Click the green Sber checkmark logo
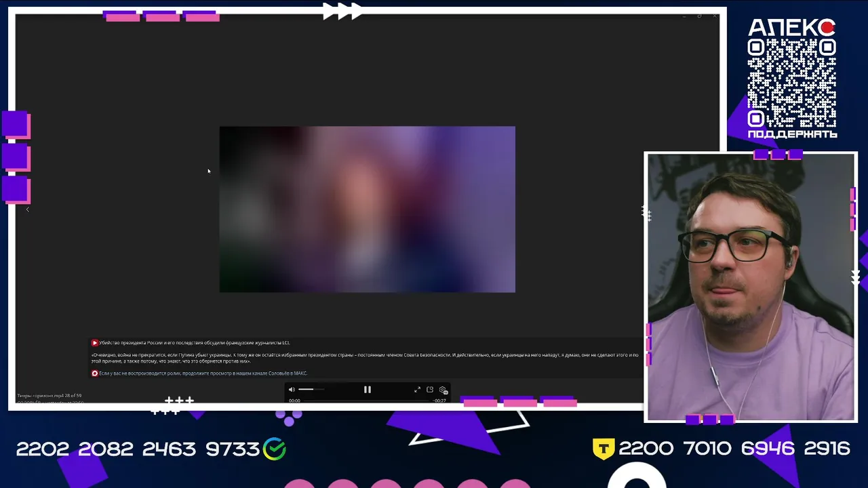 tap(275, 449)
